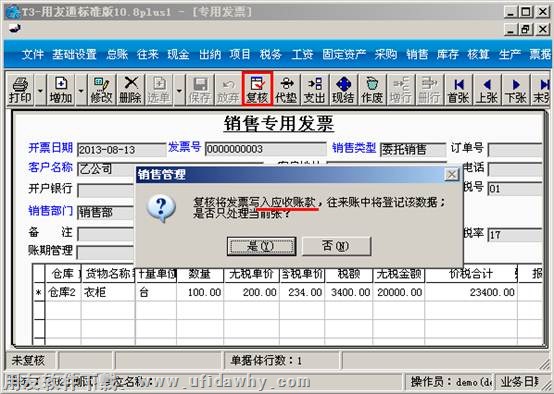Click the 删除 delete toolbar icon
The image size is (554, 394).
coord(130,90)
